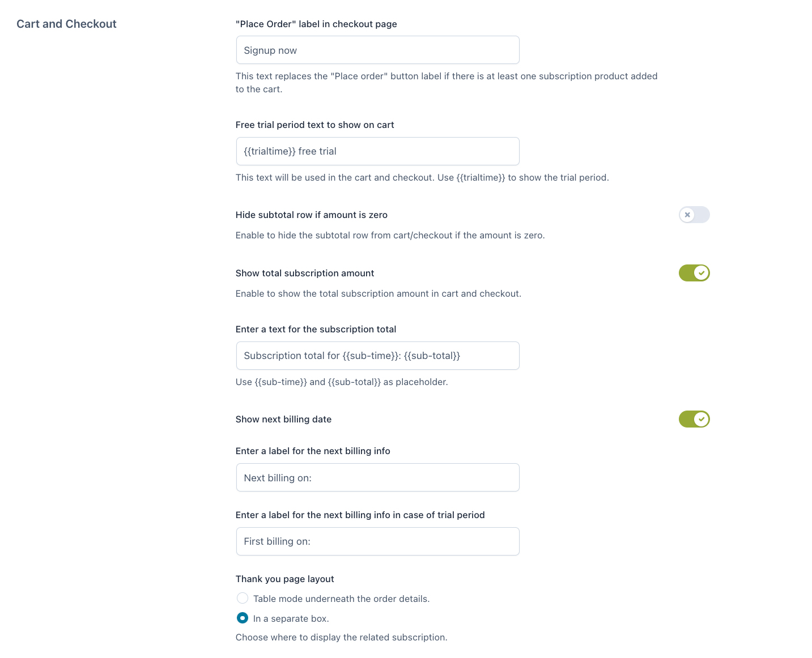
Task: Click the trial period next billing info label
Action: (x=360, y=515)
